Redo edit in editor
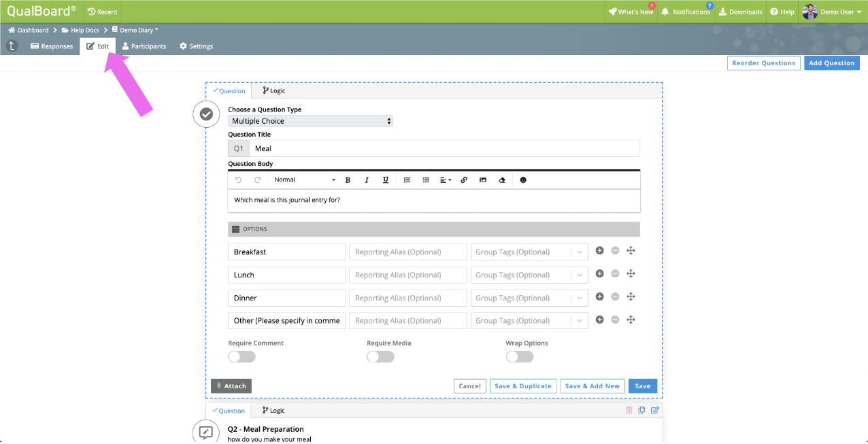868x444 pixels. (257, 180)
